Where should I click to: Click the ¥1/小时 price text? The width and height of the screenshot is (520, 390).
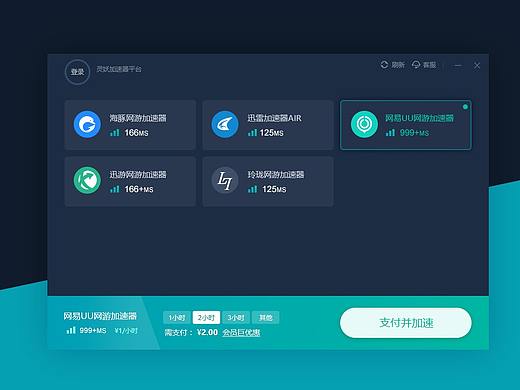(x=126, y=331)
